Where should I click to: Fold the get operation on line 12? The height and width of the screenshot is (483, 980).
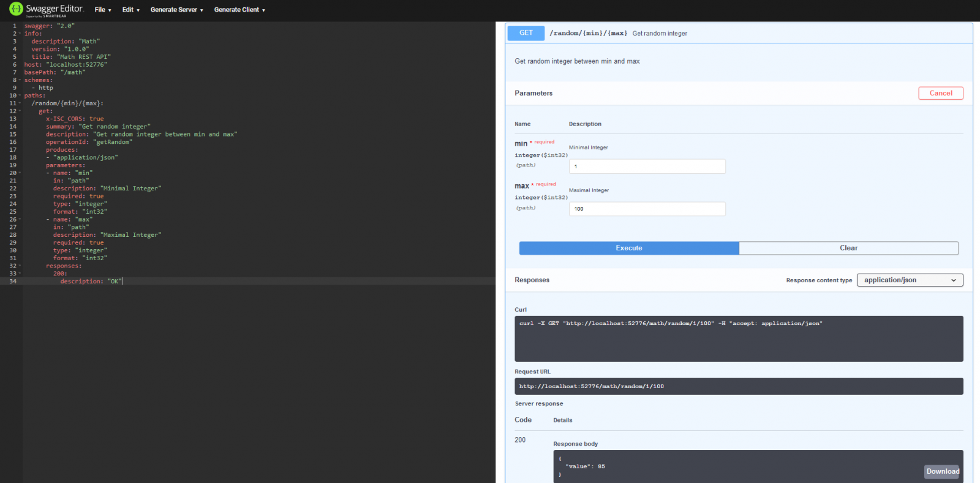click(20, 111)
